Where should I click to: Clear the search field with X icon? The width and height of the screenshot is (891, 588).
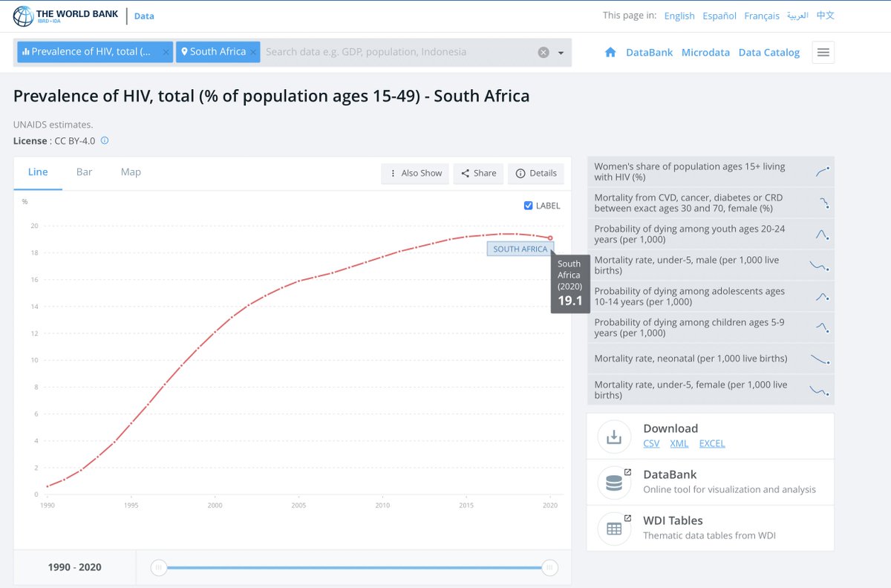pyautogui.click(x=544, y=52)
